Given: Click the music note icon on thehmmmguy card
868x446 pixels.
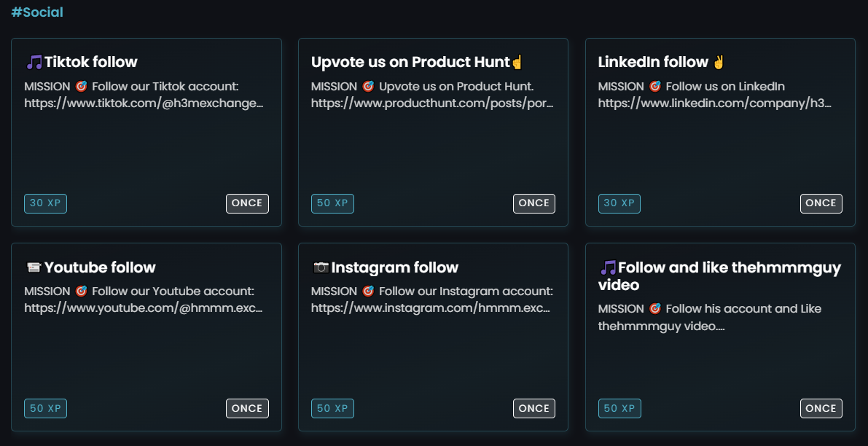Looking at the screenshot, I should pyautogui.click(x=608, y=267).
